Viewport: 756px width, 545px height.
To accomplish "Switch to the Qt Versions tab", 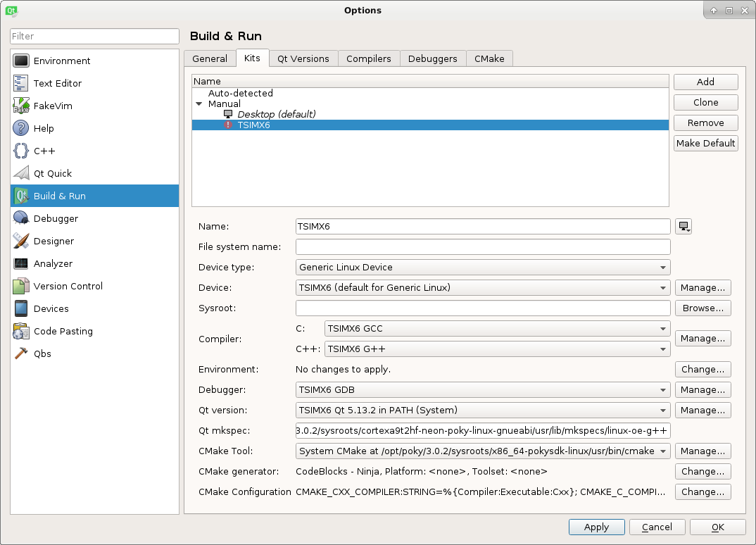I will point(303,58).
